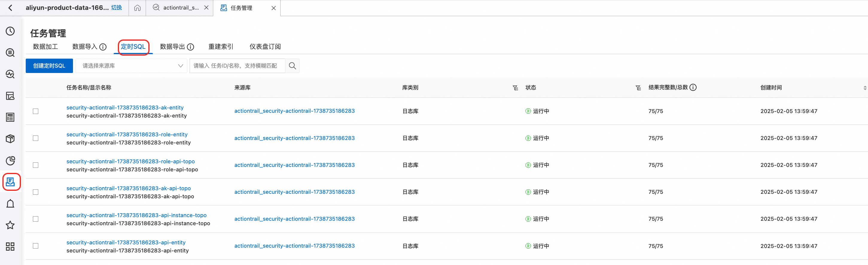Open the cube resource sidebar icon

coord(10,139)
